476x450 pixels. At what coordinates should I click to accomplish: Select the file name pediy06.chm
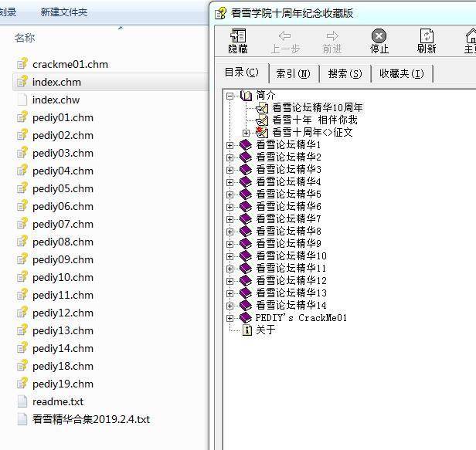point(63,206)
